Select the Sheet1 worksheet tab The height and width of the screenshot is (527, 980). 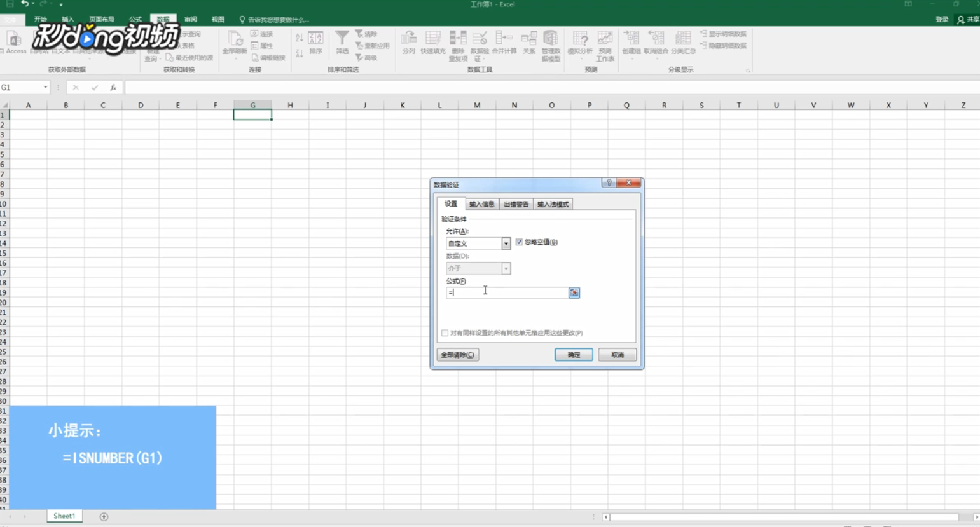(x=64, y=516)
